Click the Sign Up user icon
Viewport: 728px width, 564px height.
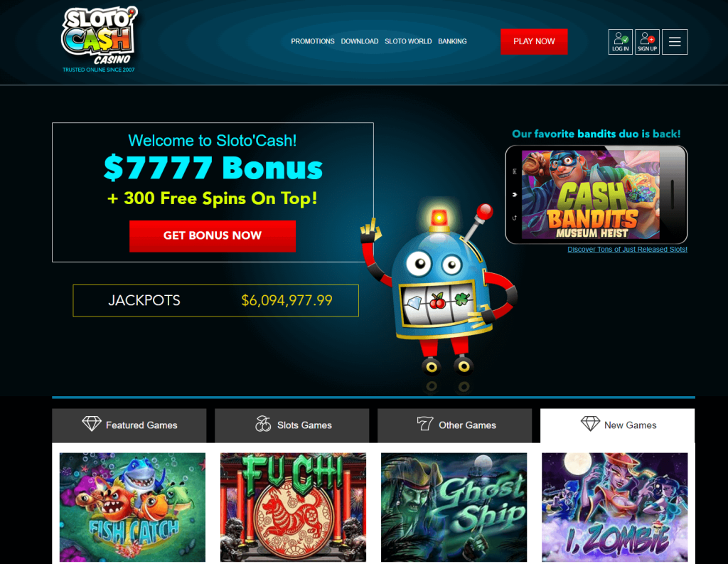(x=647, y=42)
